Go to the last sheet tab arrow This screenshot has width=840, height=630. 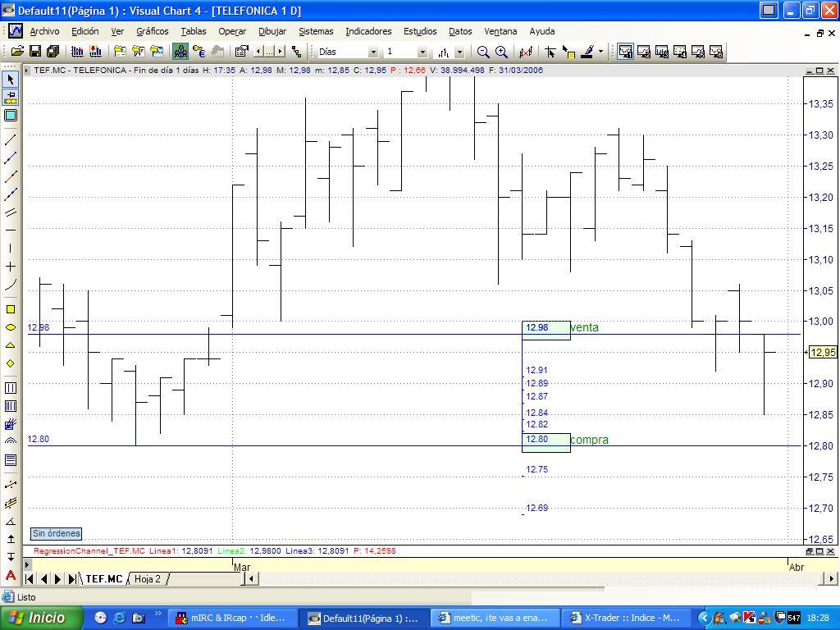coord(72,578)
